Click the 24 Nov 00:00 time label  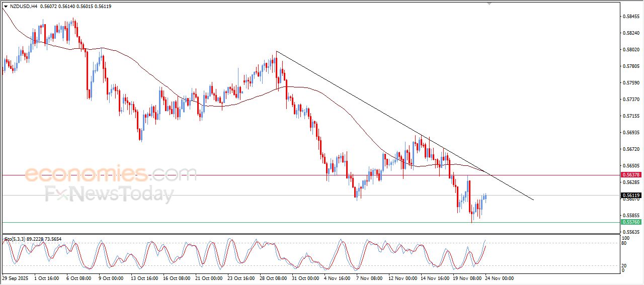click(x=499, y=278)
